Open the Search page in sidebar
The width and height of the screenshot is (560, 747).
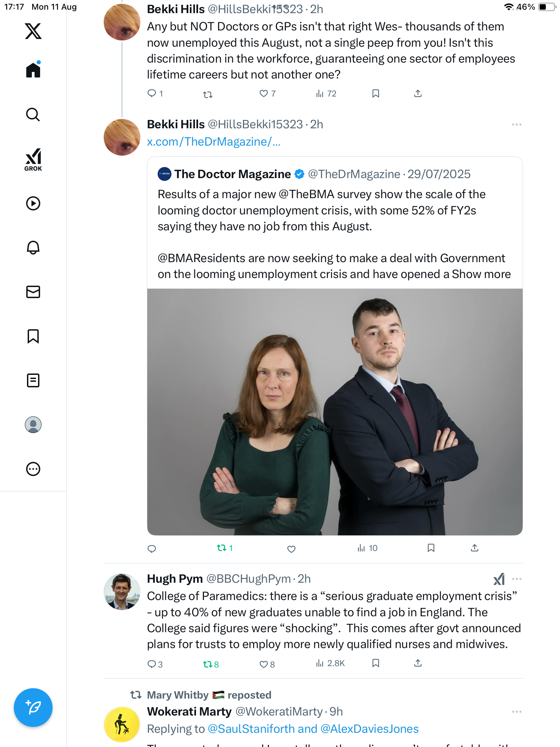pyautogui.click(x=33, y=114)
